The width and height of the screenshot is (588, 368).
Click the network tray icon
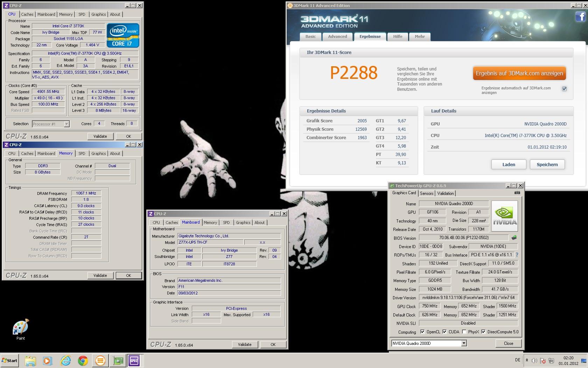(x=551, y=361)
